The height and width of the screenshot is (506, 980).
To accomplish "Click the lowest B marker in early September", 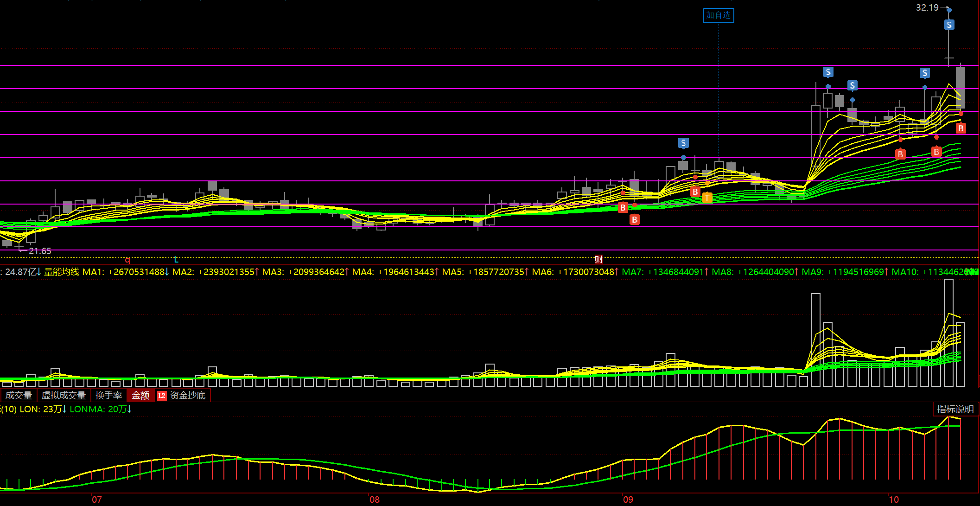I will (635, 219).
